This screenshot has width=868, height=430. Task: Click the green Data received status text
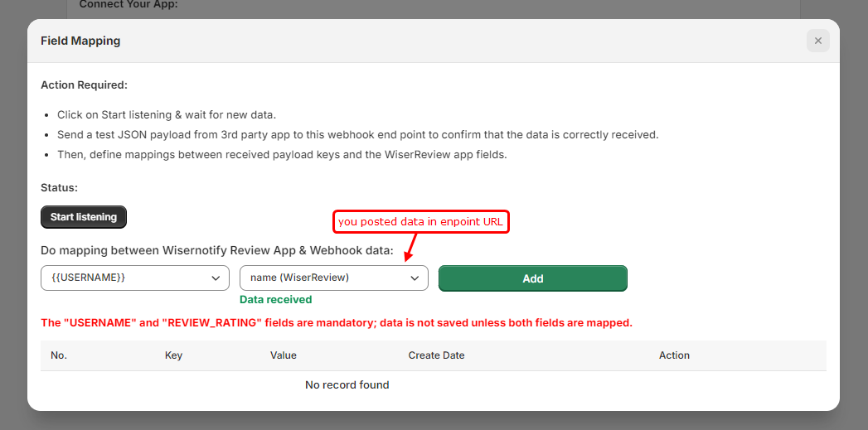point(276,300)
